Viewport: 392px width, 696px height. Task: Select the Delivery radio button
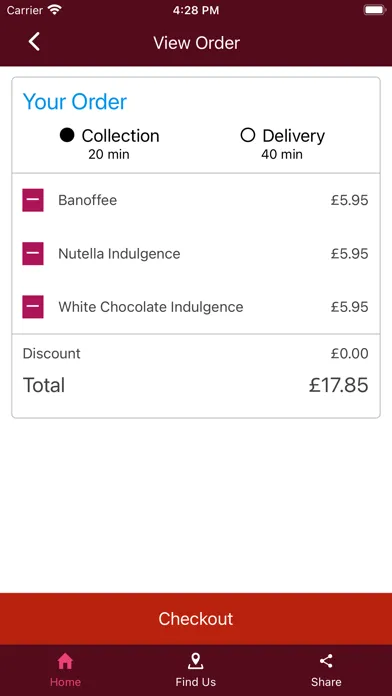[248, 135]
